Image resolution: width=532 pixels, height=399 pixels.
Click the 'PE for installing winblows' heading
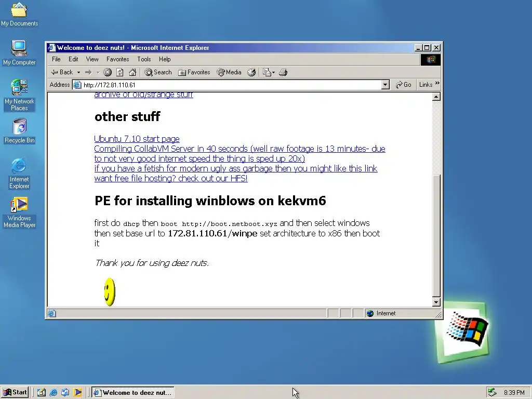pos(210,201)
